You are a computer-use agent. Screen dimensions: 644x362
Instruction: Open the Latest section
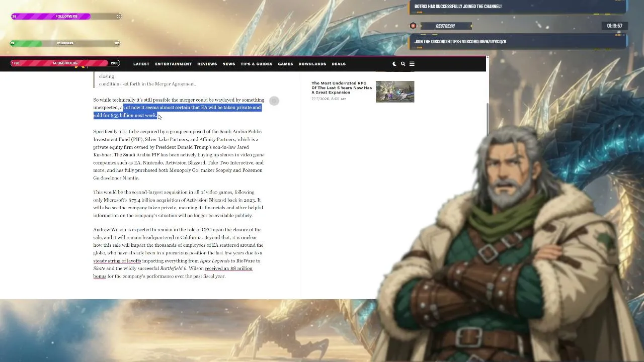141,64
